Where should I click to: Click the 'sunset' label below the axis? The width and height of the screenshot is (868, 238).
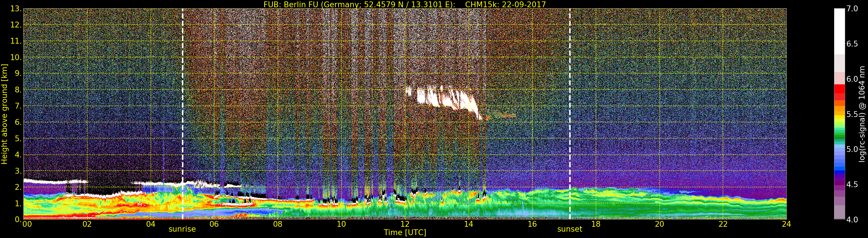570,229
